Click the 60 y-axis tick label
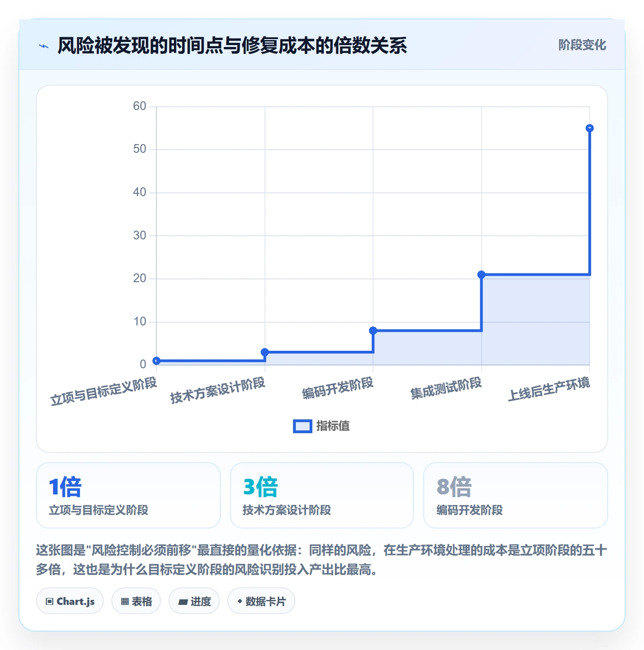 point(139,106)
